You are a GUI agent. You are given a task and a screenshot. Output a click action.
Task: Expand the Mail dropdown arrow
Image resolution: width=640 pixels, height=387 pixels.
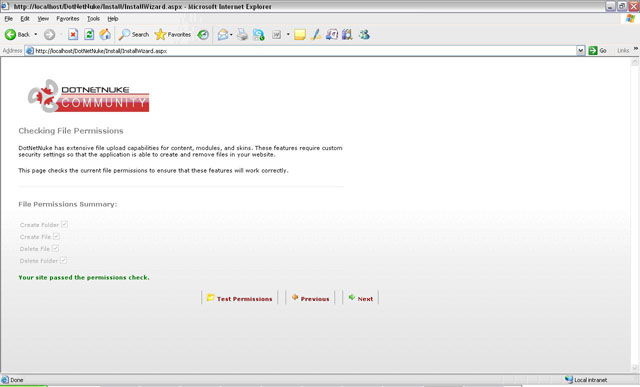231,35
